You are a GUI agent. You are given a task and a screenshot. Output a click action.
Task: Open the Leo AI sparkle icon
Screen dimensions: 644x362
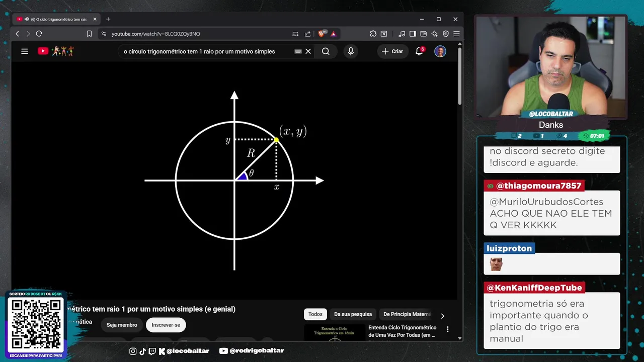click(434, 34)
